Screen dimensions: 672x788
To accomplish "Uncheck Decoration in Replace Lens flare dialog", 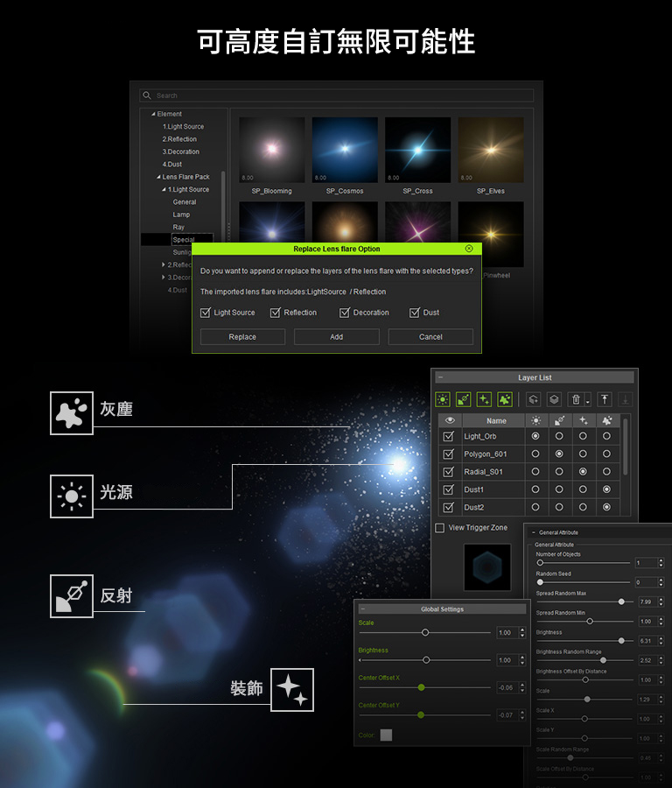I will 345,313.
